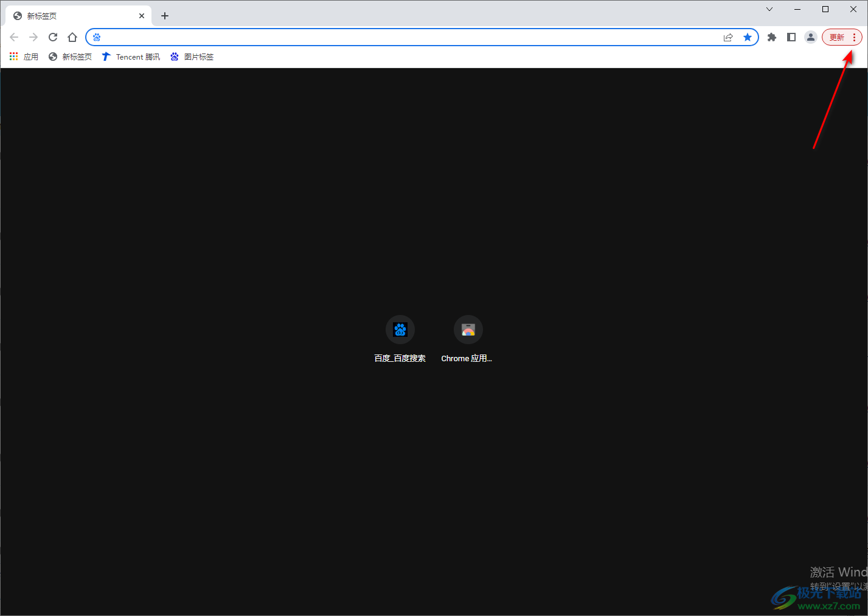Minimize the Chrome window
Viewport: 868px width, 616px height.
pos(797,9)
